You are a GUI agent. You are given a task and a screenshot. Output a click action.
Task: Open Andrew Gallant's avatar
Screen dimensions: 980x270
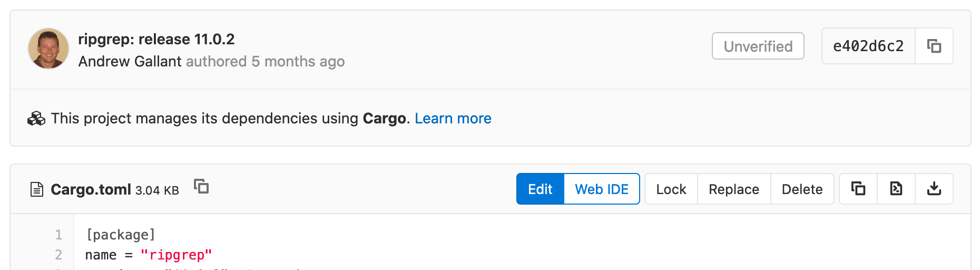click(48, 49)
